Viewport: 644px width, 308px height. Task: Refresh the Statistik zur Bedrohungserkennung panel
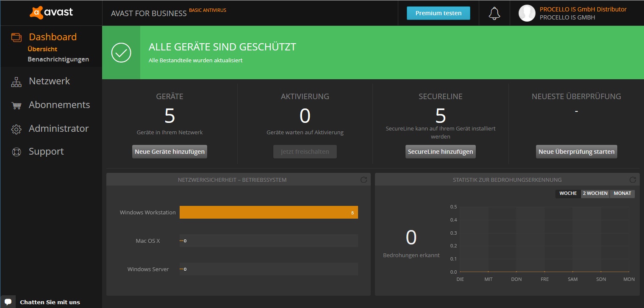(633, 180)
